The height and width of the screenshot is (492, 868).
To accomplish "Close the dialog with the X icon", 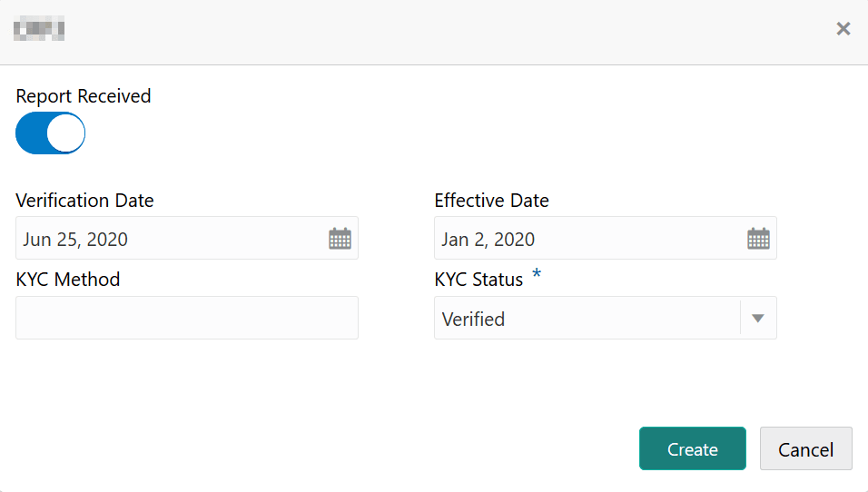I will (x=843, y=29).
